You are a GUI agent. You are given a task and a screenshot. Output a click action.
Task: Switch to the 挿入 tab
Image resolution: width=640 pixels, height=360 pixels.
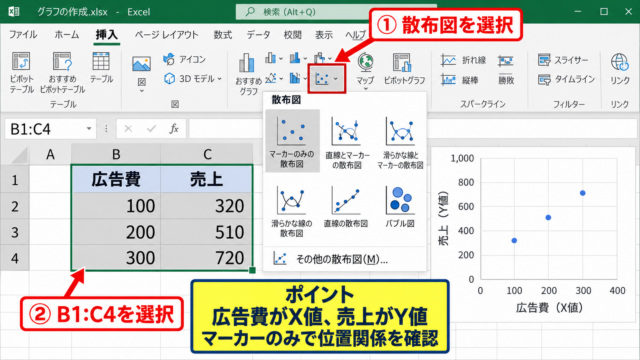click(x=107, y=35)
